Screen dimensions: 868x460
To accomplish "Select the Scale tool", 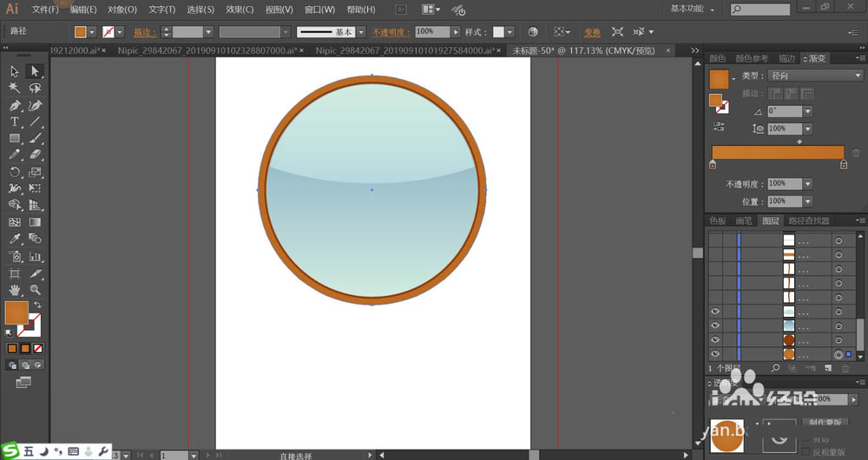I will [35, 172].
